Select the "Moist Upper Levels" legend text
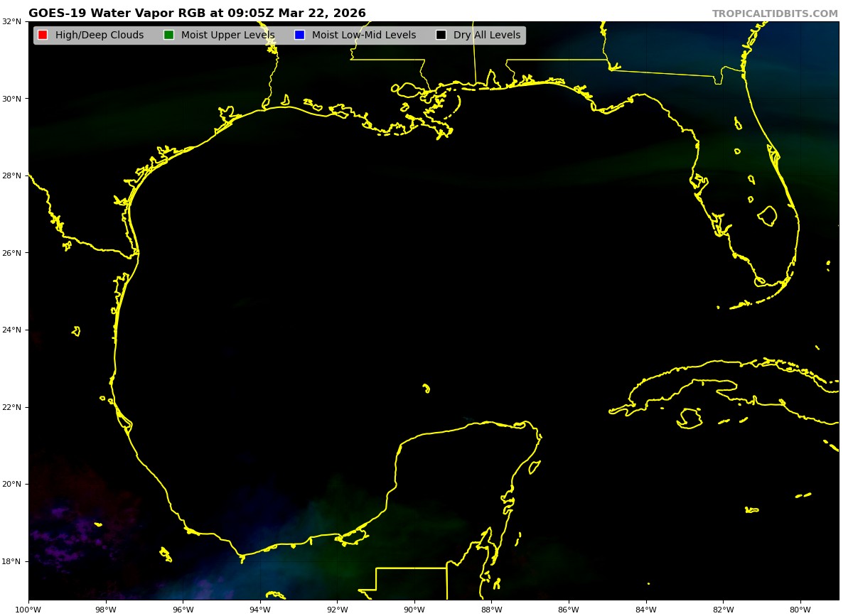This screenshot has height=616, width=853. pyautogui.click(x=227, y=36)
